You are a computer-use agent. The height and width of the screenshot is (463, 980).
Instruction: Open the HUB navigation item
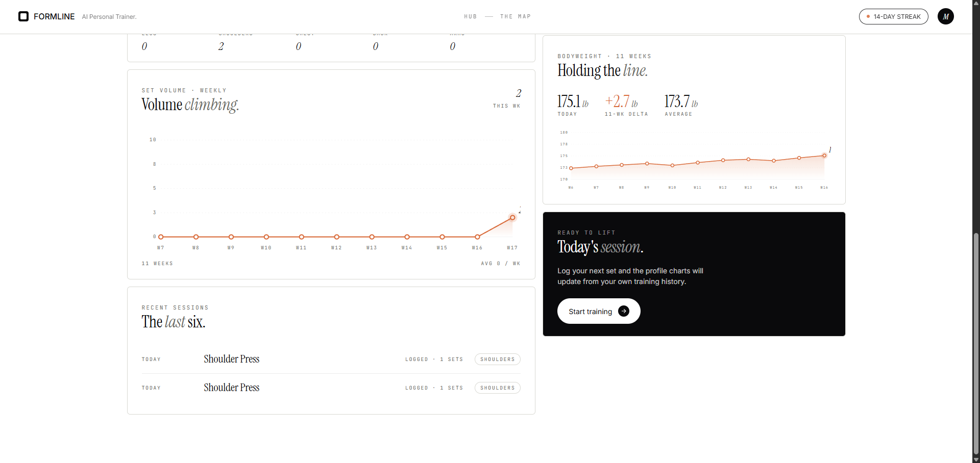pos(471,17)
